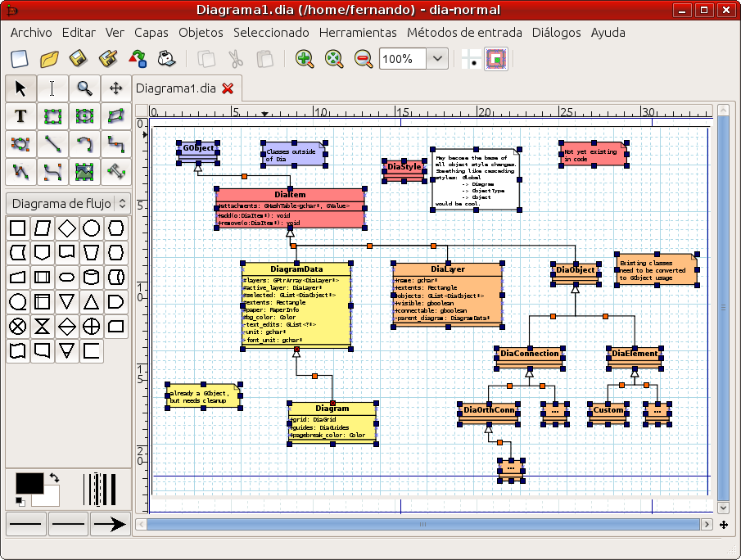Click the black foreground color swatch
The height and width of the screenshot is (560, 741).
29,483
